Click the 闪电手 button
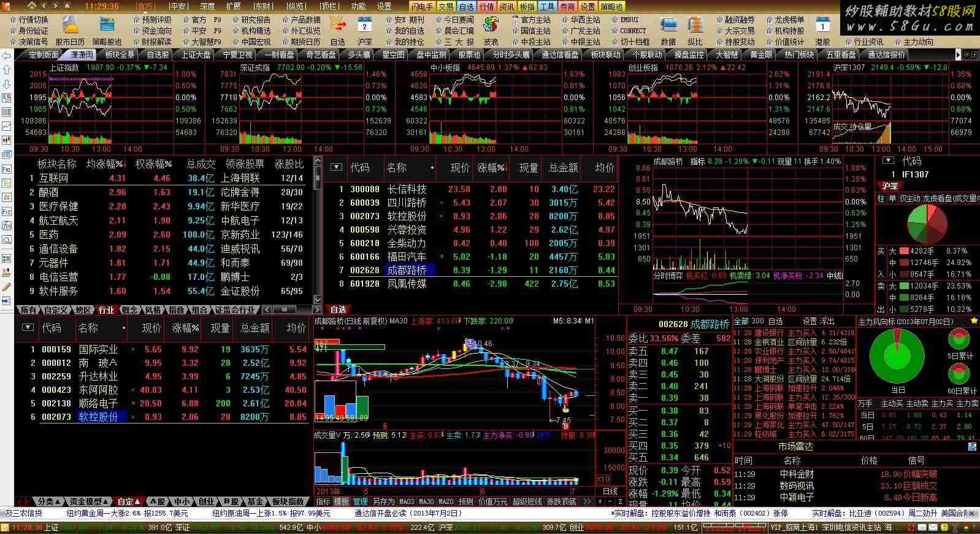 [422, 6]
